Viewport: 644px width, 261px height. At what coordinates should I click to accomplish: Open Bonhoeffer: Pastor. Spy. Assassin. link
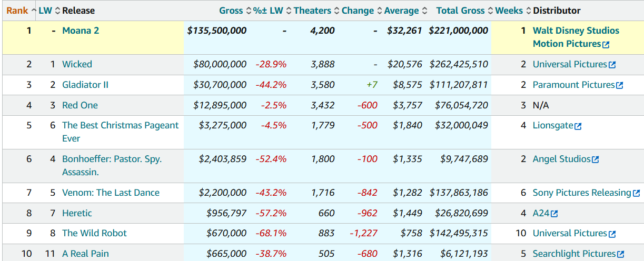pos(112,159)
